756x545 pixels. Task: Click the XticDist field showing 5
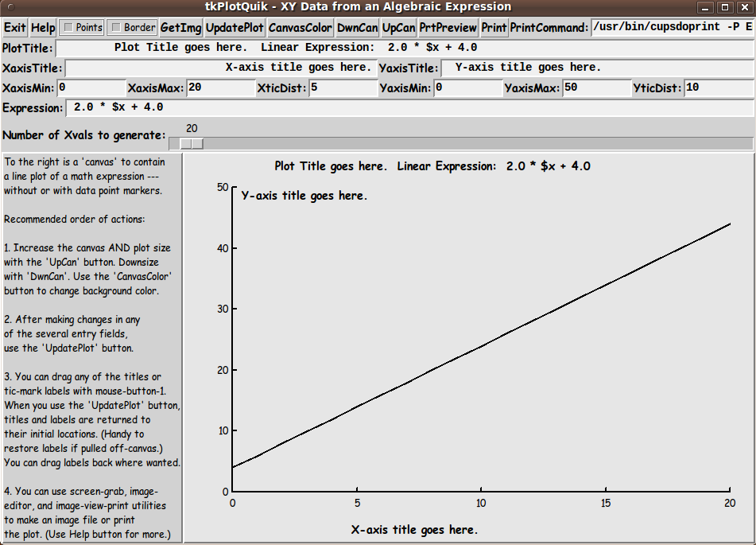[343, 88]
